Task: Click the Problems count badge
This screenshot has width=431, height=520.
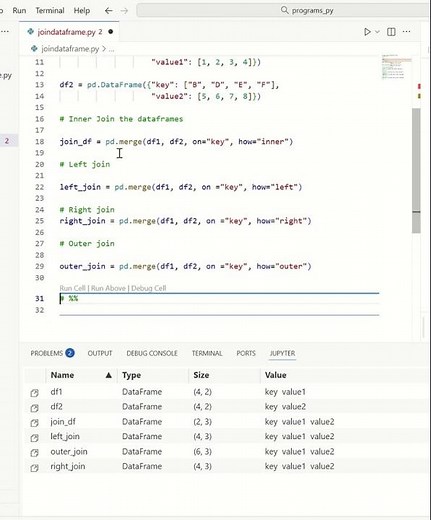Action: tap(70, 353)
